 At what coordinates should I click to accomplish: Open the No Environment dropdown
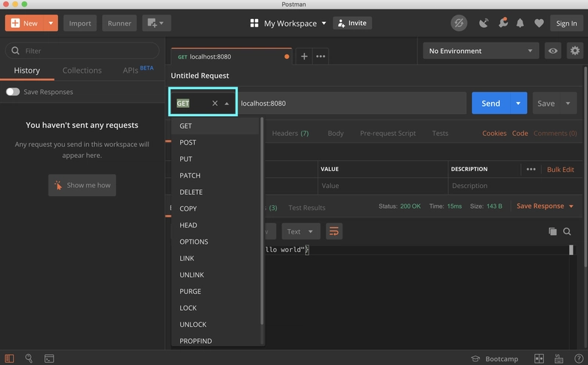(481, 51)
